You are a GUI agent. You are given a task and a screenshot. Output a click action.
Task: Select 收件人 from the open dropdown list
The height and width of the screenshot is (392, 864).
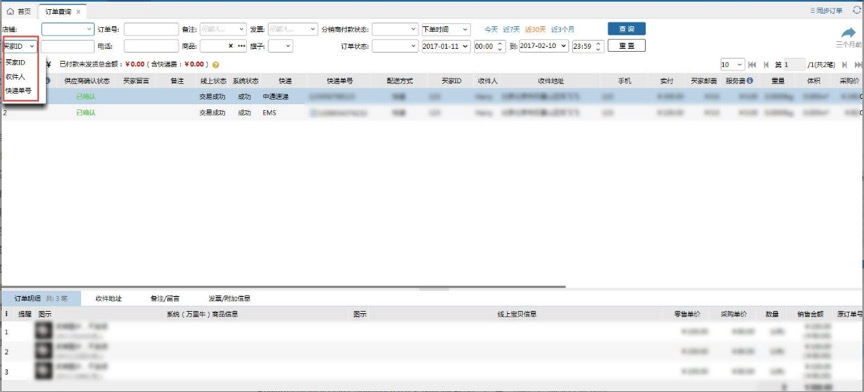point(15,77)
